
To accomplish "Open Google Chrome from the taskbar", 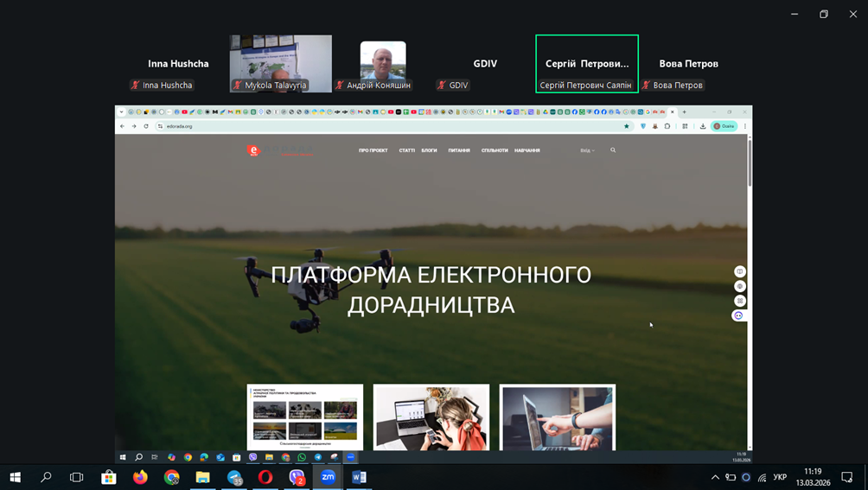I will point(172,477).
